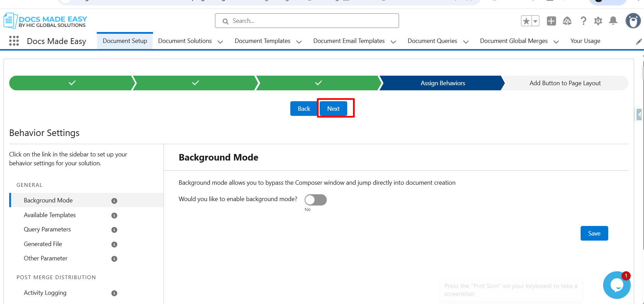The height and width of the screenshot is (304, 644).
Task: Open the Setup gear icon
Action: [598, 21]
